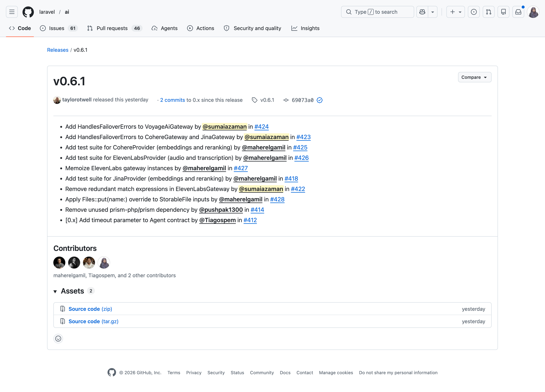Go to GitHub homepage via Octocat logo

[x=28, y=12]
